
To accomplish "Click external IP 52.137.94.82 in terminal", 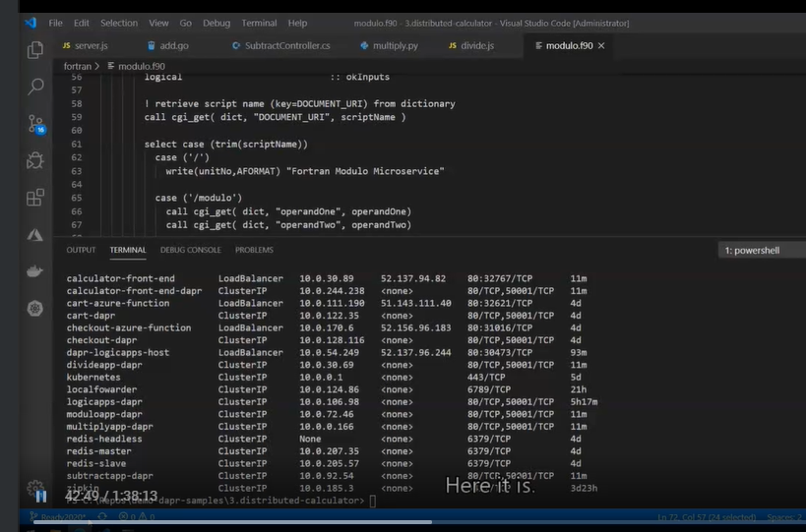I will click(412, 278).
